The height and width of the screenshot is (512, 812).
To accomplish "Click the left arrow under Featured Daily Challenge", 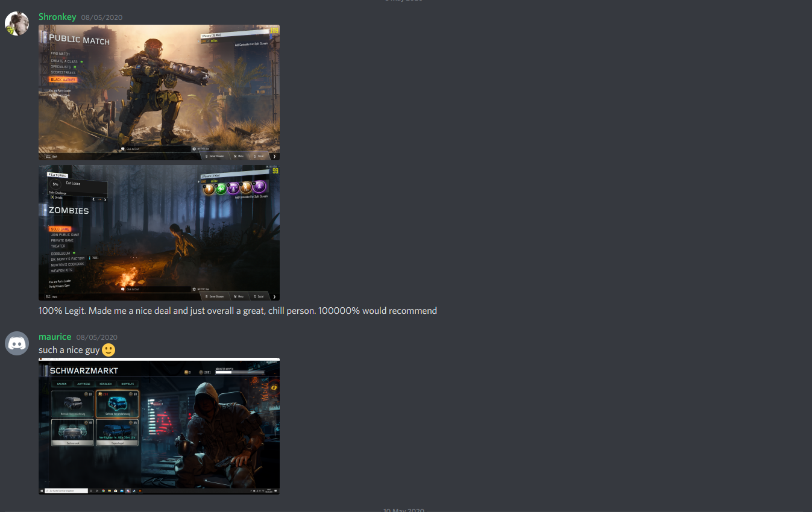I will [93, 199].
